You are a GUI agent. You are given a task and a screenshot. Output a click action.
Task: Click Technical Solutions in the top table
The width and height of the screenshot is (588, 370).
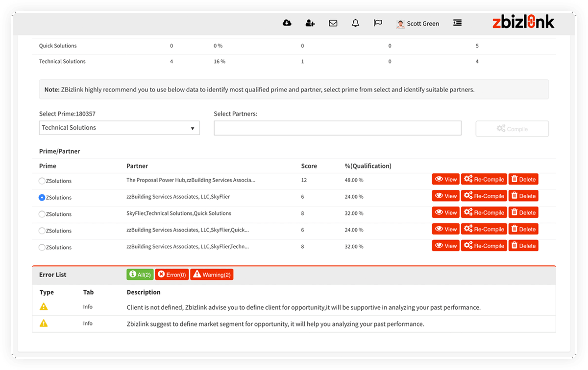pos(62,61)
